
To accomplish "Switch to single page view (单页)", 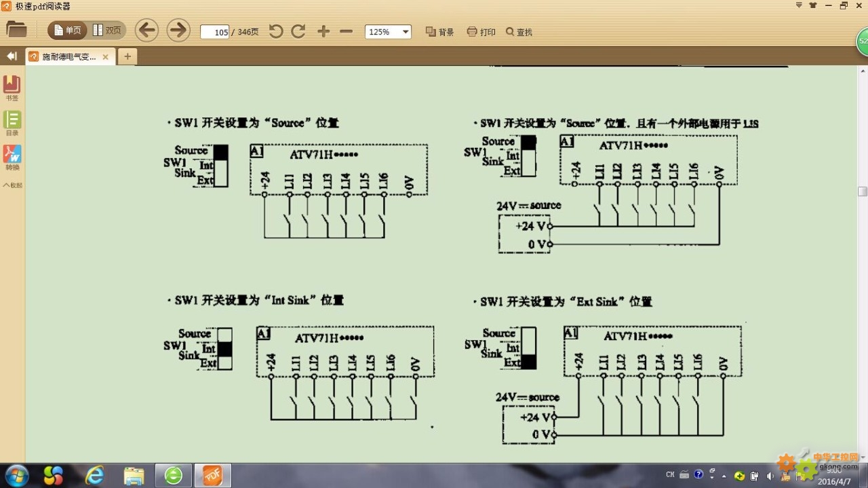I will click(68, 31).
